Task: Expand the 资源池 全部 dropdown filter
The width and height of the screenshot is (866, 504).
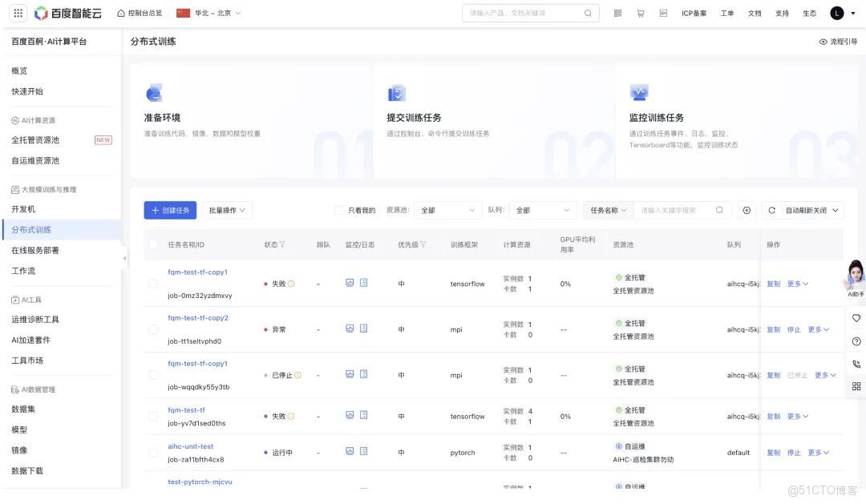Action: (x=447, y=209)
